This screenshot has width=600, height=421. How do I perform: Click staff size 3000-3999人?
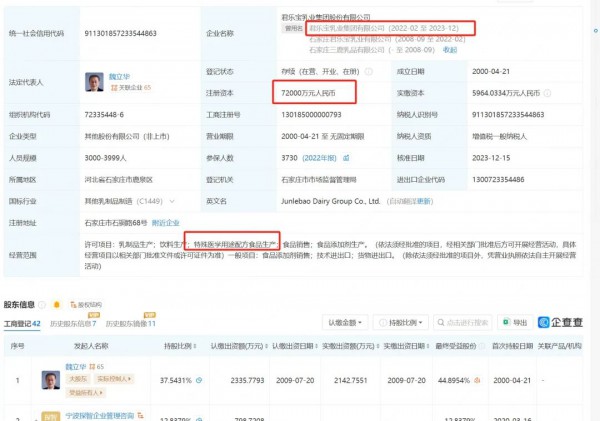pyautogui.click(x=105, y=158)
